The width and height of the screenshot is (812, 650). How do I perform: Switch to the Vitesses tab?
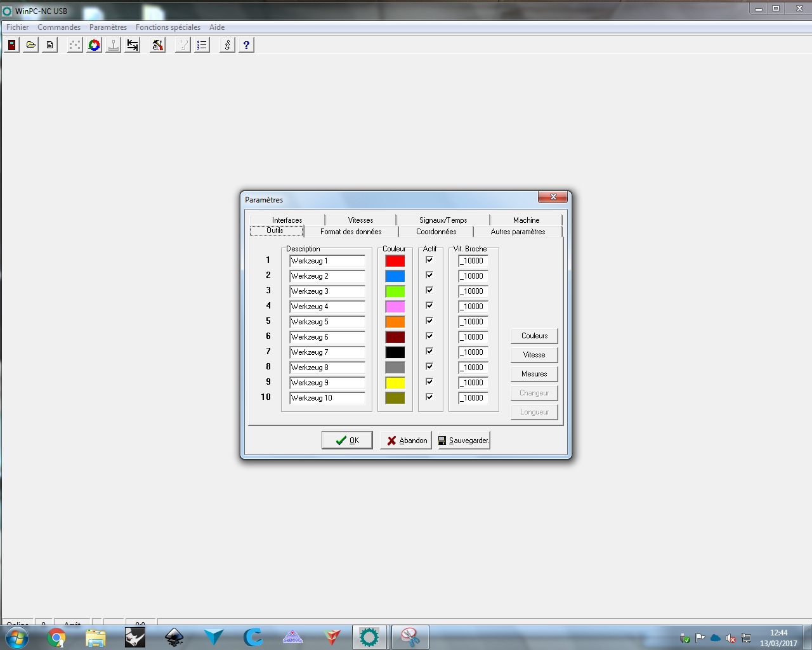click(x=360, y=220)
